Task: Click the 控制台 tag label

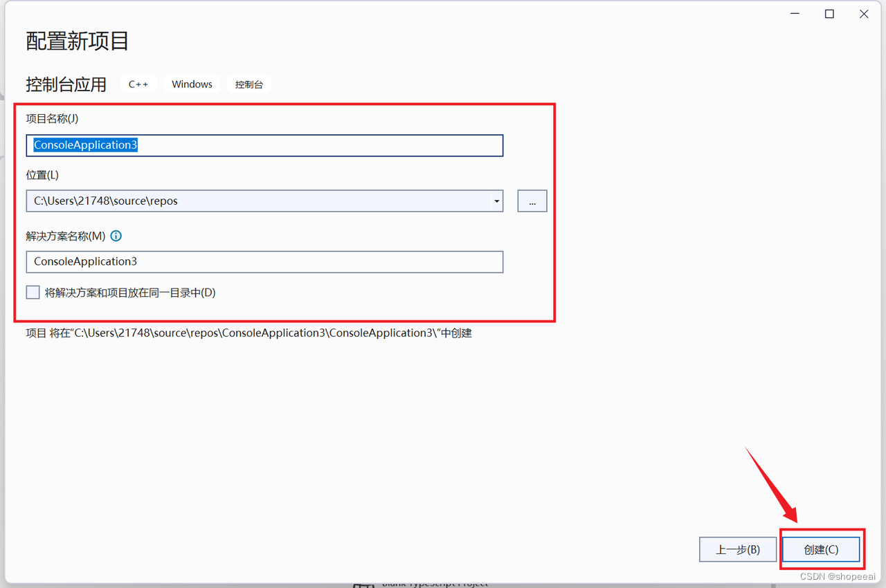Action: coord(249,84)
